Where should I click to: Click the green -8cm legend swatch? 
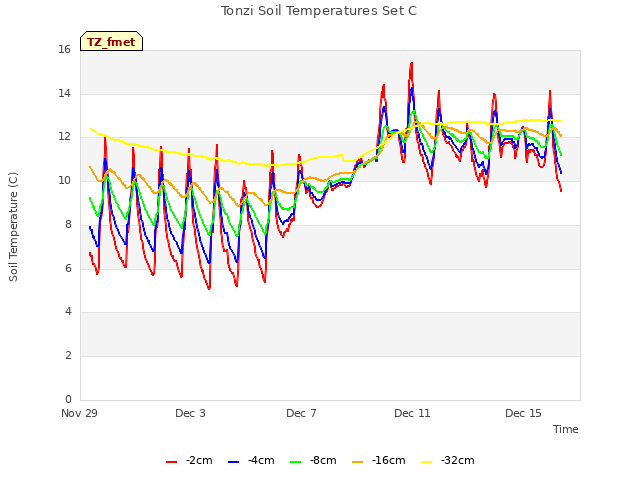pos(296,462)
